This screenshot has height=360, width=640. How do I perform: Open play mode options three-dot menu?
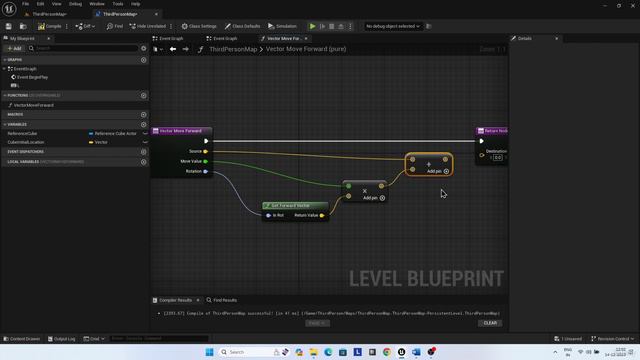[350, 26]
